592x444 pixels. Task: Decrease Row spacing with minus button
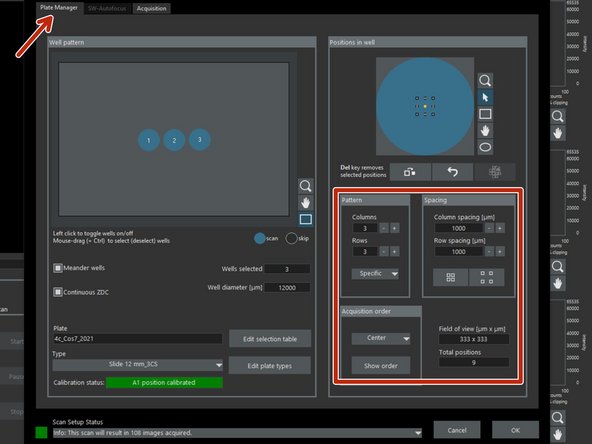(x=489, y=251)
